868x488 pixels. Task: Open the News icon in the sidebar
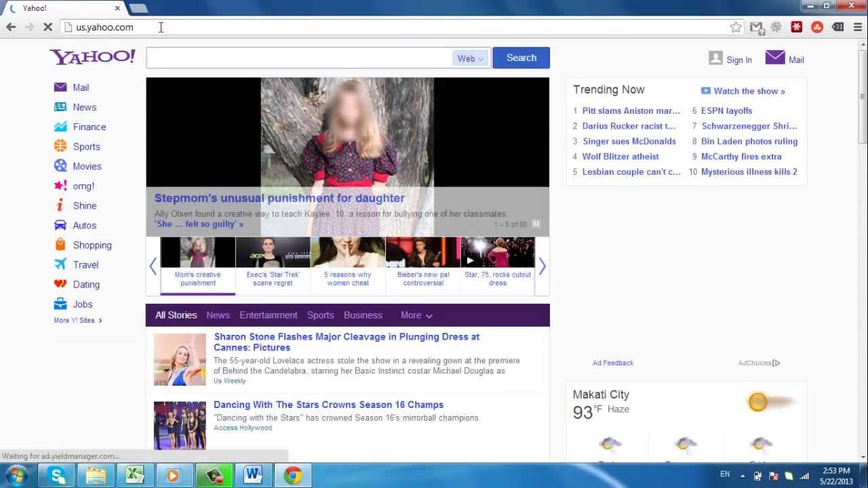click(60, 107)
